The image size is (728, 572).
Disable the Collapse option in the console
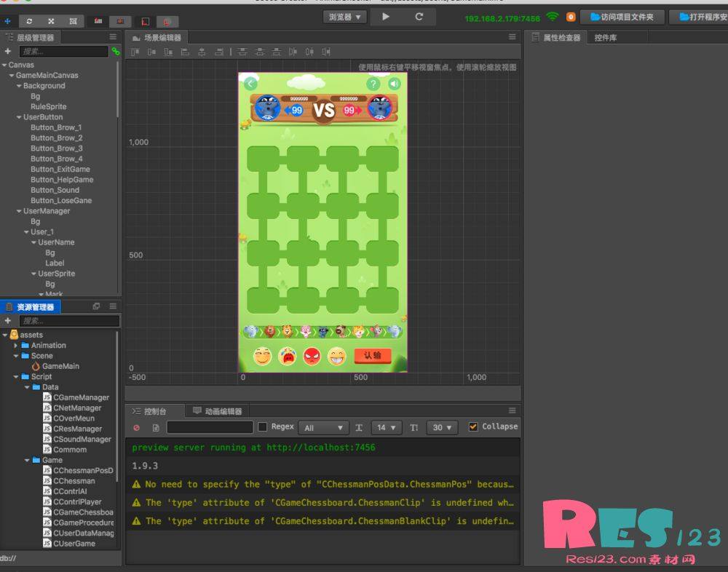(x=472, y=426)
